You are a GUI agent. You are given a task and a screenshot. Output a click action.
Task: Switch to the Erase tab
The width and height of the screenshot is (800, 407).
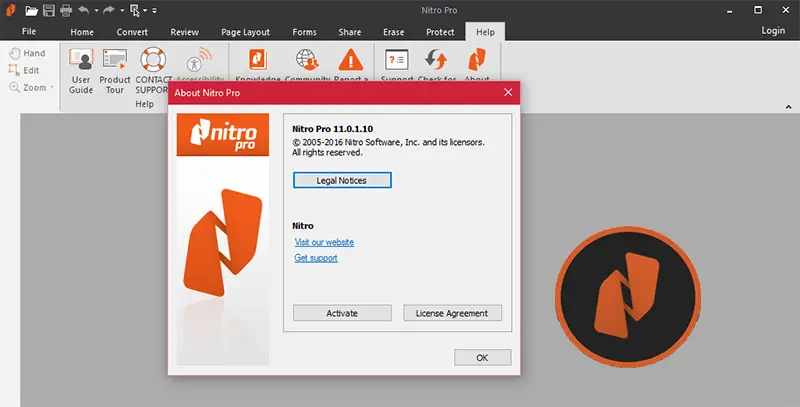[x=394, y=32]
